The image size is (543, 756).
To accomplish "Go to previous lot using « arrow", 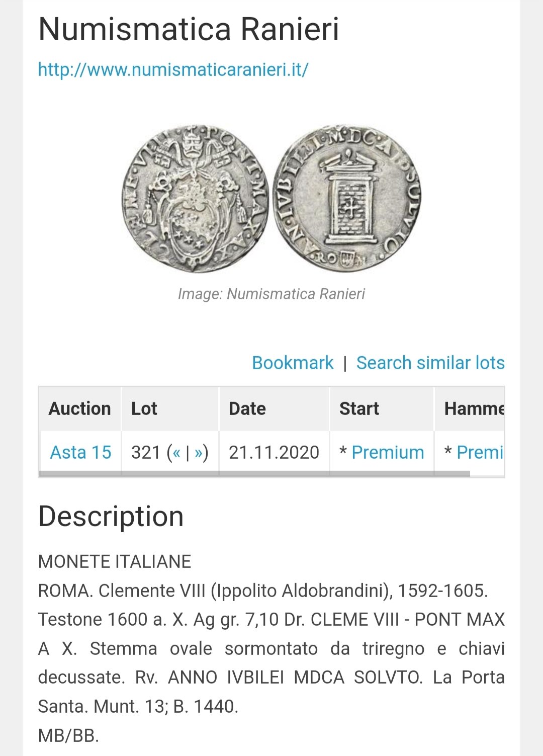I will (176, 453).
